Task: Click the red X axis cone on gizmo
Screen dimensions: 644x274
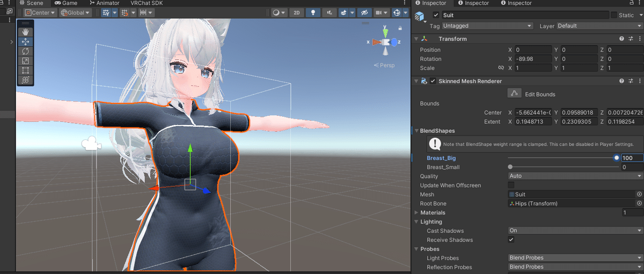Action: point(376,42)
